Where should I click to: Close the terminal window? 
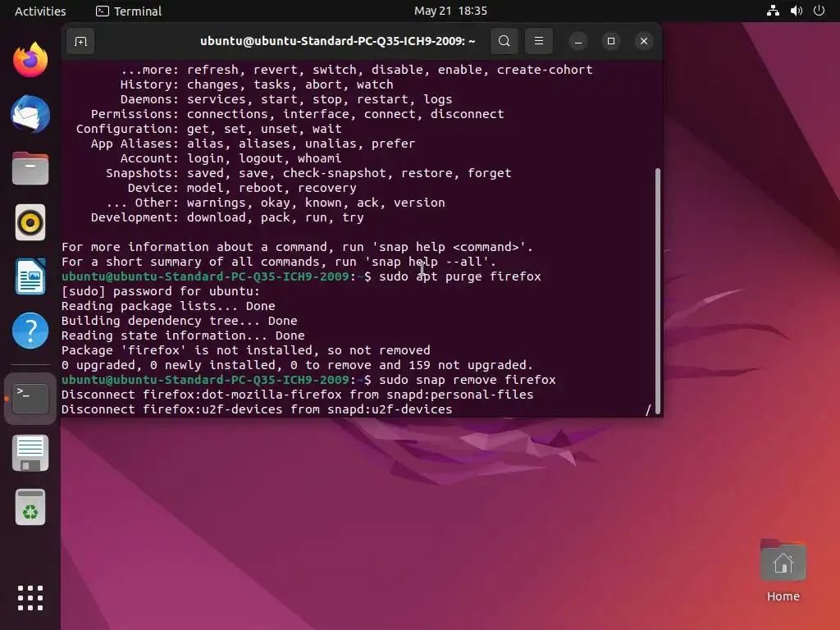pyautogui.click(x=643, y=41)
